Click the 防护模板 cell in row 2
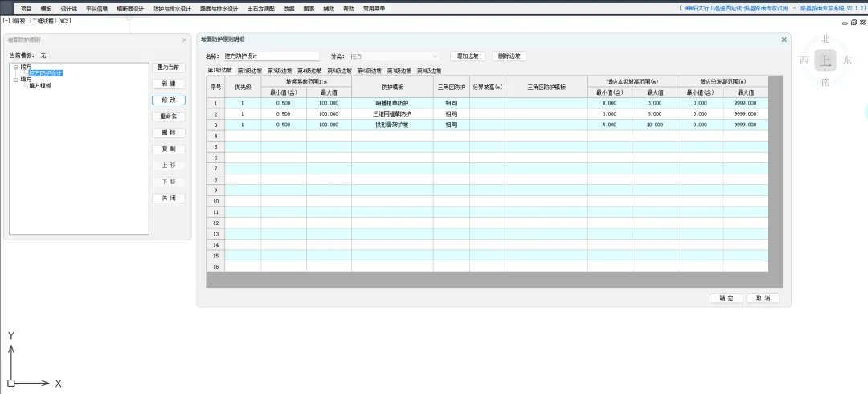868x394 pixels. pos(392,114)
